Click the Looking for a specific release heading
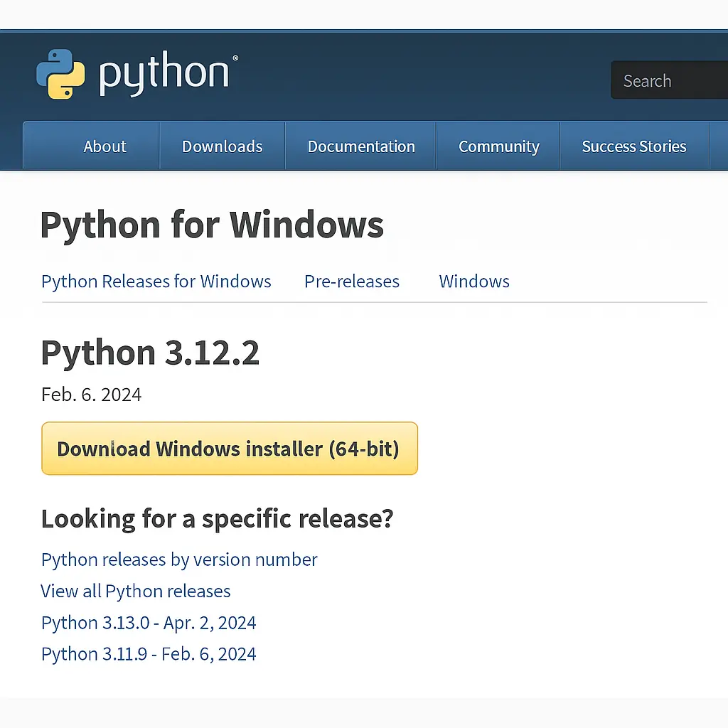Screen dimensions: 728x728 point(217,519)
